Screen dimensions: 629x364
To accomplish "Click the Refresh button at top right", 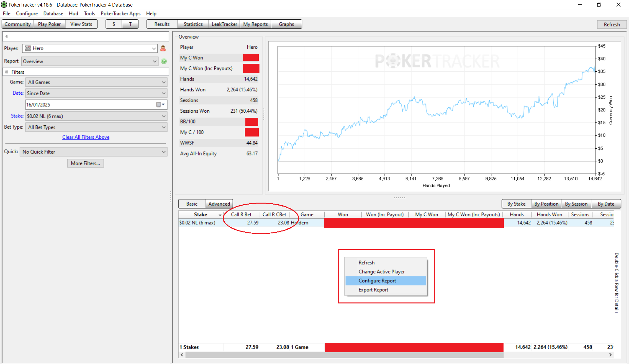I will (x=612, y=25).
